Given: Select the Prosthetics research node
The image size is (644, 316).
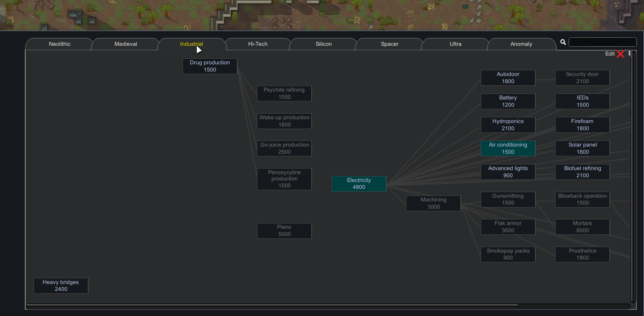Looking at the screenshot, I should (x=582, y=254).
